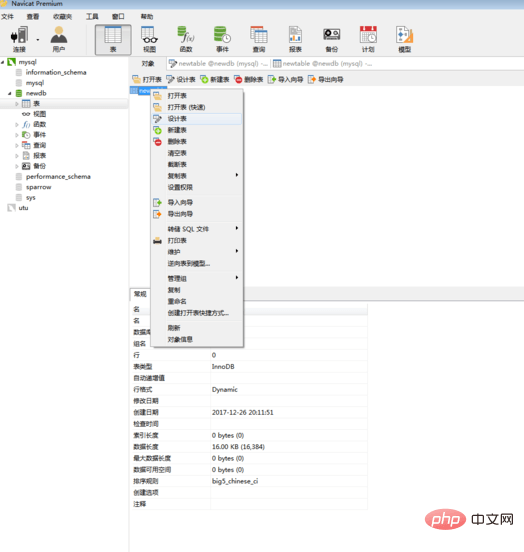Choose 新建表 in the context menu

coord(197,130)
